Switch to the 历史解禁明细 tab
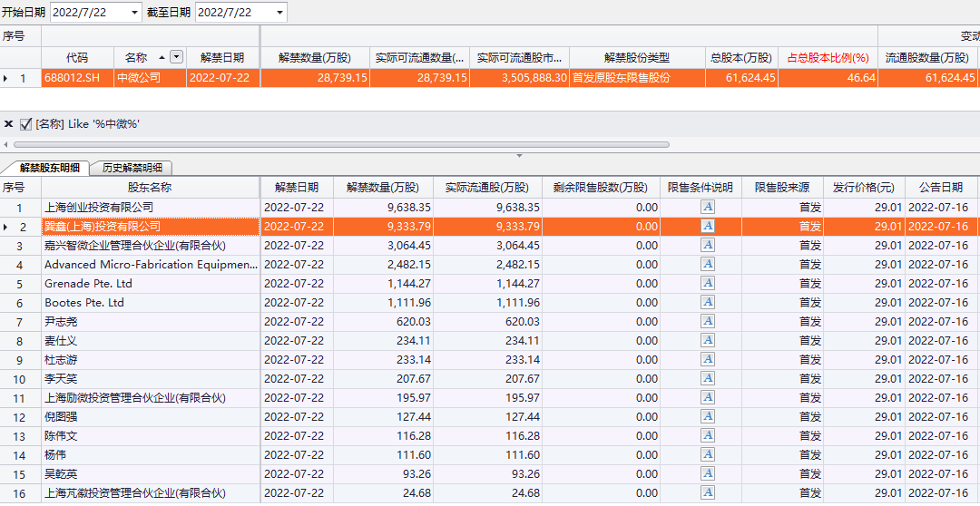This screenshot has width=980, height=506. pyautogui.click(x=132, y=168)
